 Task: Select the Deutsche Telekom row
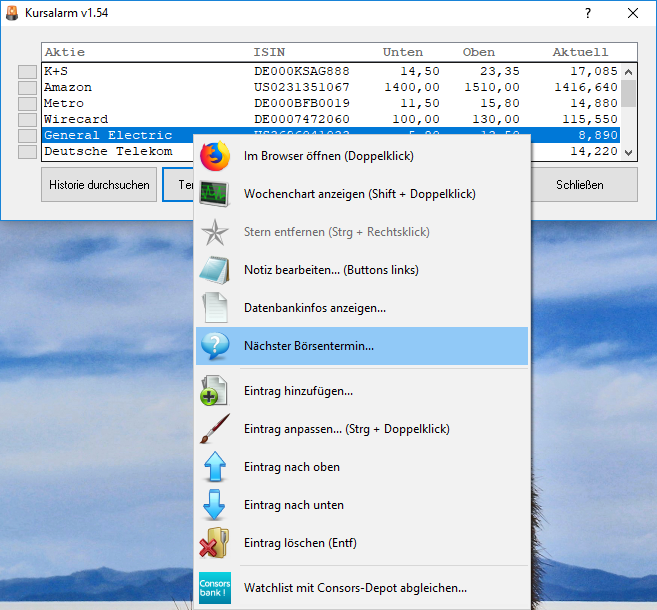(118, 151)
